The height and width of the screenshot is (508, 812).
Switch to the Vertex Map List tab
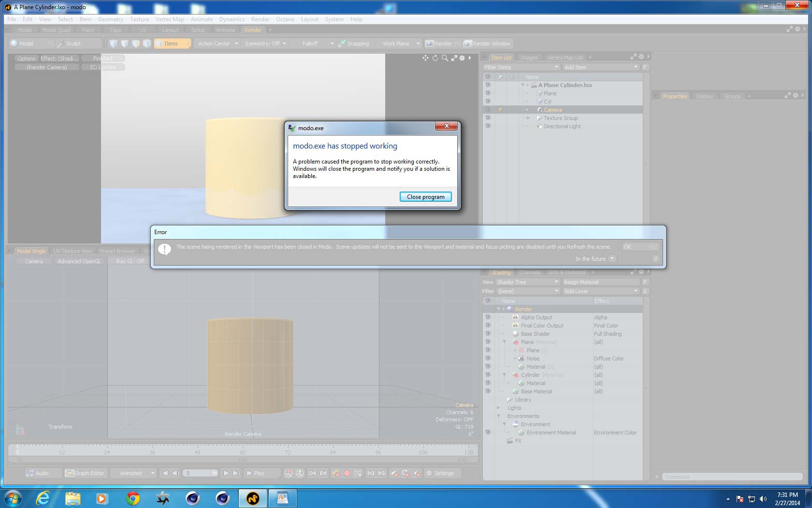click(x=565, y=58)
